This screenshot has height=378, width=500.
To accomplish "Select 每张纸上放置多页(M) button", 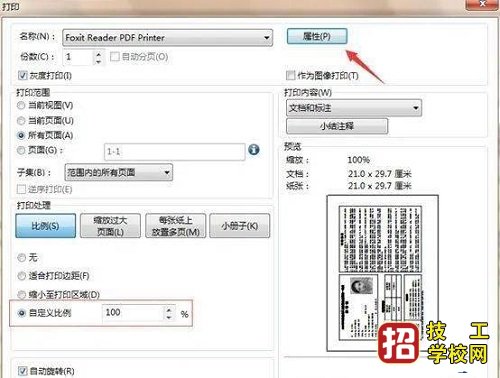I will (176, 226).
